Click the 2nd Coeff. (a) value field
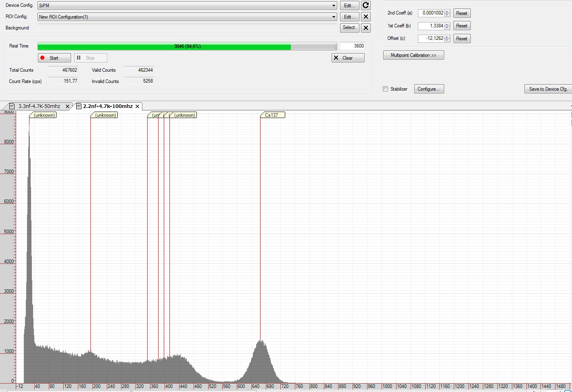 [431, 13]
